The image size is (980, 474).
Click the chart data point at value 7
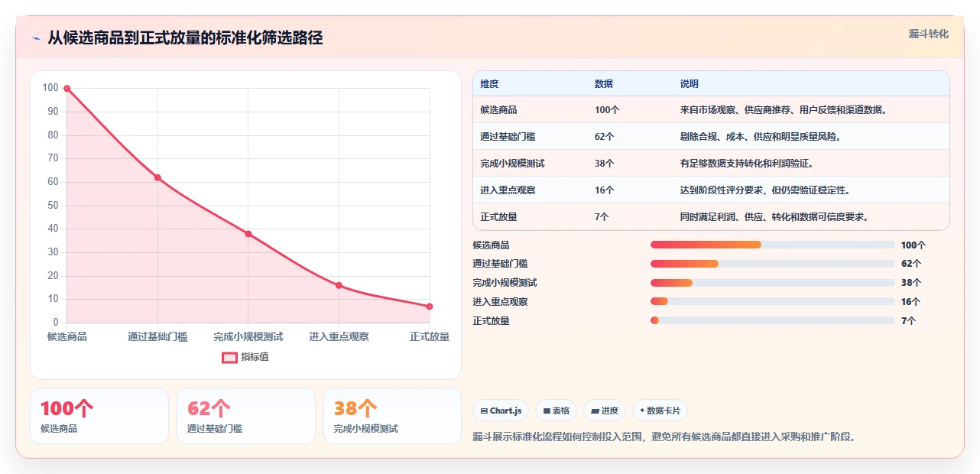click(x=430, y=307)
